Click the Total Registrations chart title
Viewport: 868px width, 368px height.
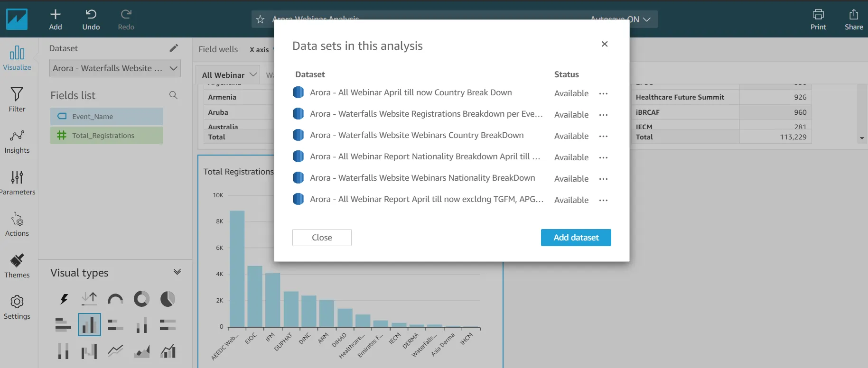pyautogui.click(x=239, y=172)
